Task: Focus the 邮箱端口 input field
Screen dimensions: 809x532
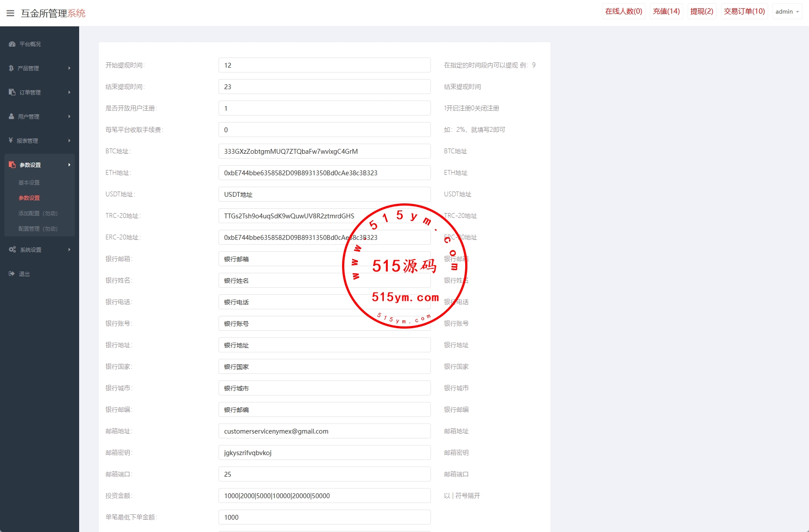Action: coord(324,474)
